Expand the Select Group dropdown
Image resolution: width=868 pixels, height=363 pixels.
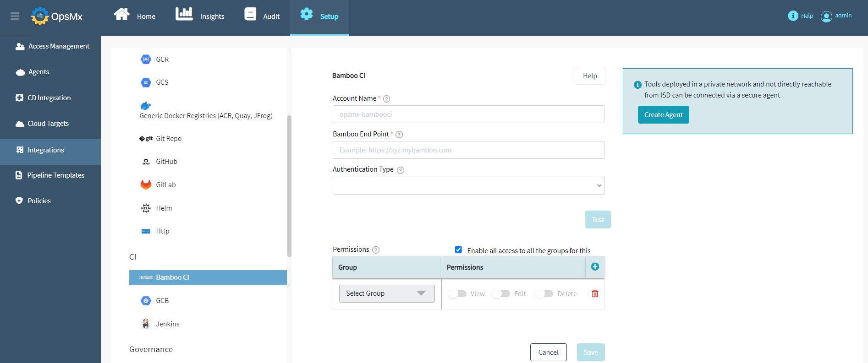click(x=386, y=294)
